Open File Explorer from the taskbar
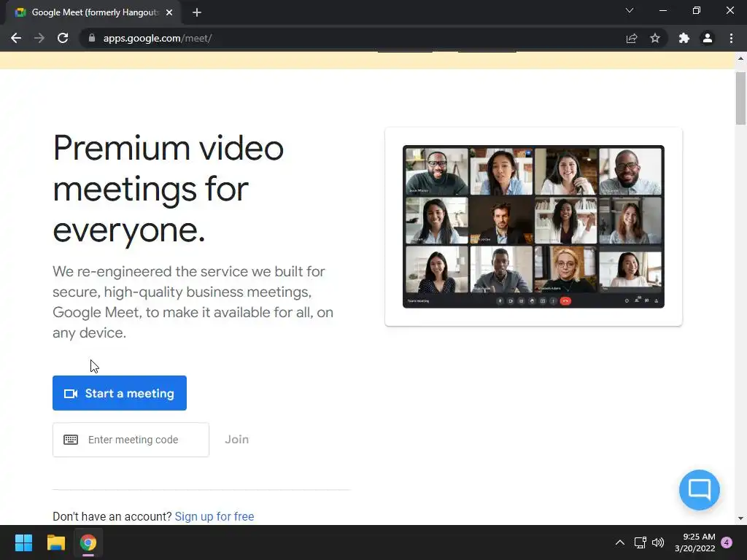The width and height of the screenshot is (747, 560). (55, 542)
